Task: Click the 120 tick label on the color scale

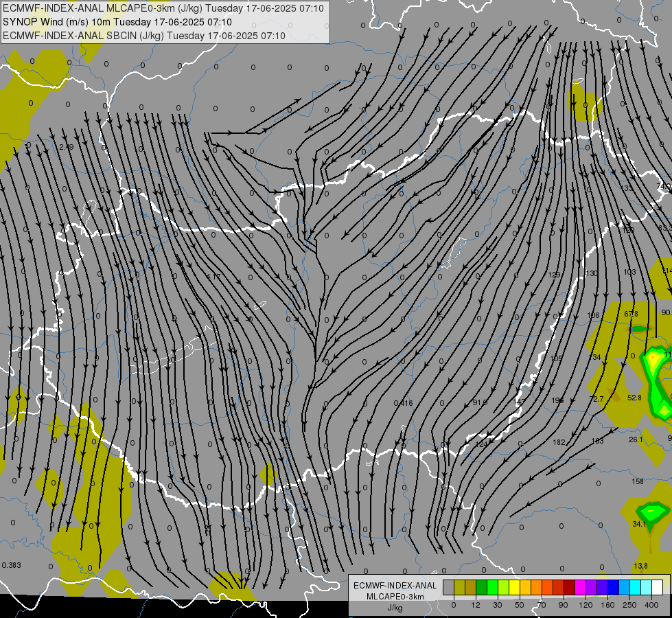Action: [586, 605]
